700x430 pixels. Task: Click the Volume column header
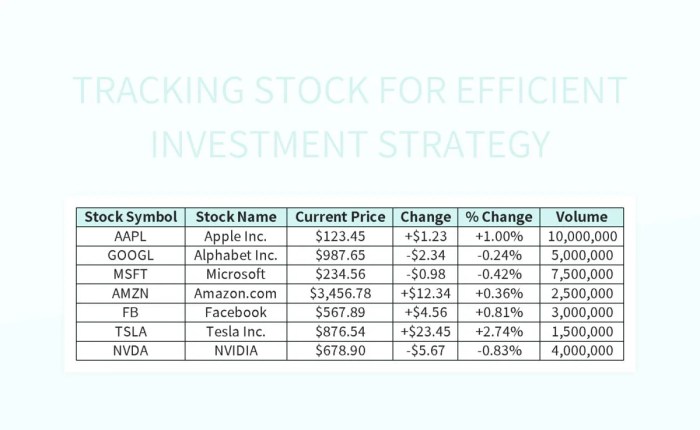coord(581,217)
